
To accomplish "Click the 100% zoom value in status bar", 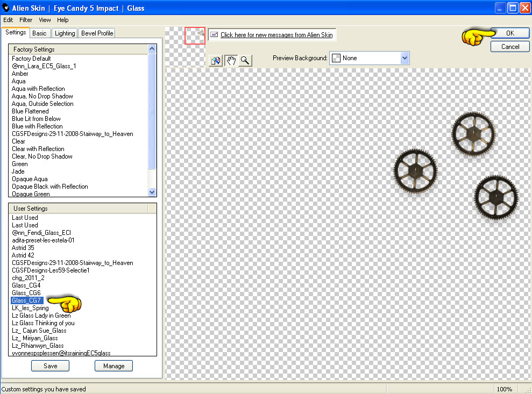I will [x=505, y=389].
